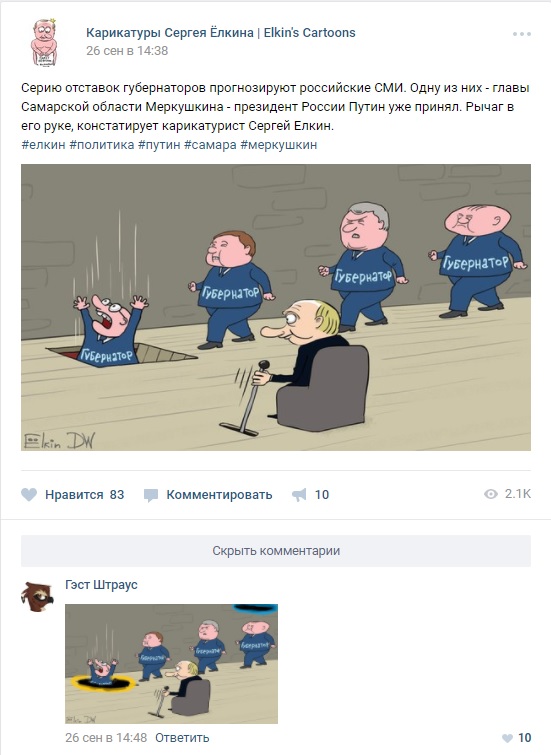
Task: Like Гэст Штраус's comment with the heart
Action: pyautogui.click(x=507, y=738)
